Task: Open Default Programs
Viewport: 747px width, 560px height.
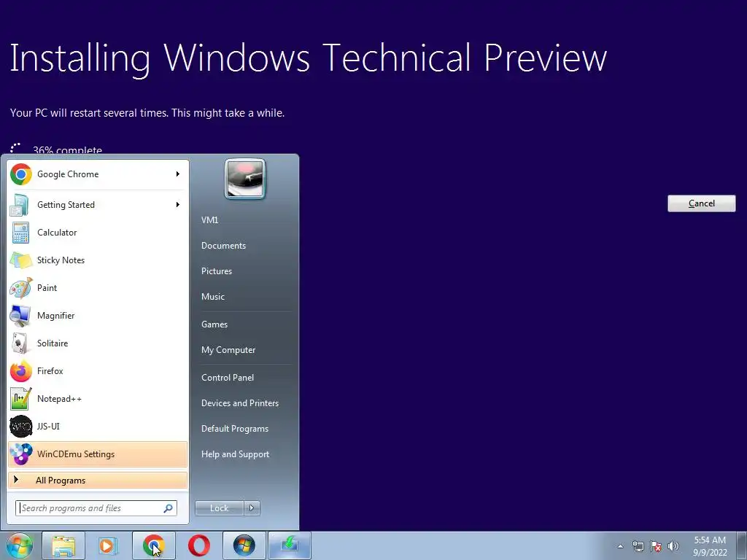Action: click(x=235, y=429)
